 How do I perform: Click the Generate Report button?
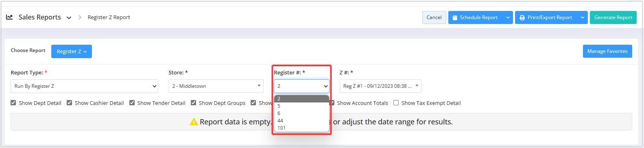[x=613, y=17]
